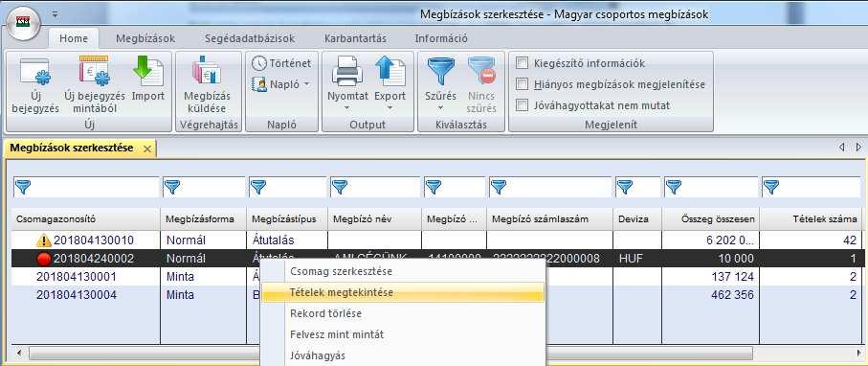Image resolution: width=868 pixels, height=366 pixels.
Task: Expand the Szűrés dropdown arrow
Action: [x=441, y=107]
